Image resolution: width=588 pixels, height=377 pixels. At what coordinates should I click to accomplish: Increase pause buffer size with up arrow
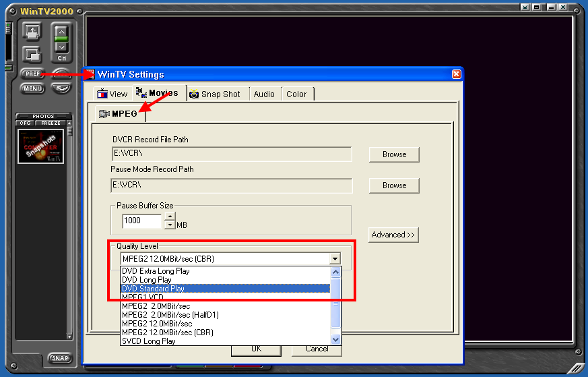(170, 216)
